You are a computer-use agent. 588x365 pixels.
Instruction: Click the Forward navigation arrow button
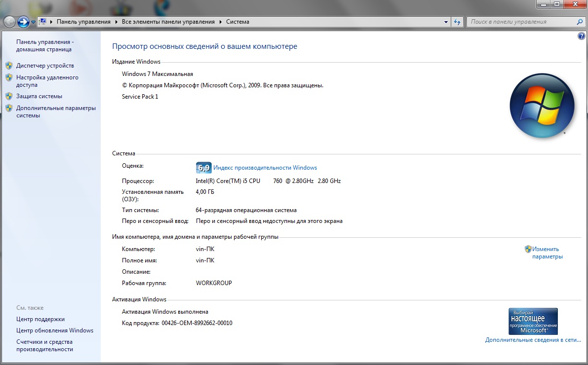pos(23,22)
